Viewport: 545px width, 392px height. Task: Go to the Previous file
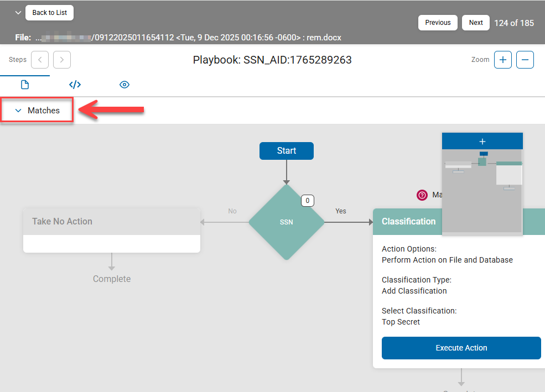438,23
